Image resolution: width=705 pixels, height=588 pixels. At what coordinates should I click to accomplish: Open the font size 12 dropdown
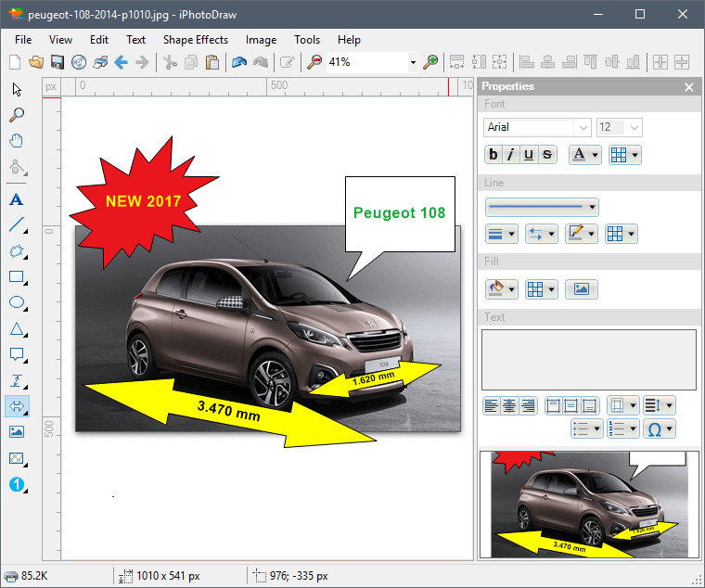634,128
